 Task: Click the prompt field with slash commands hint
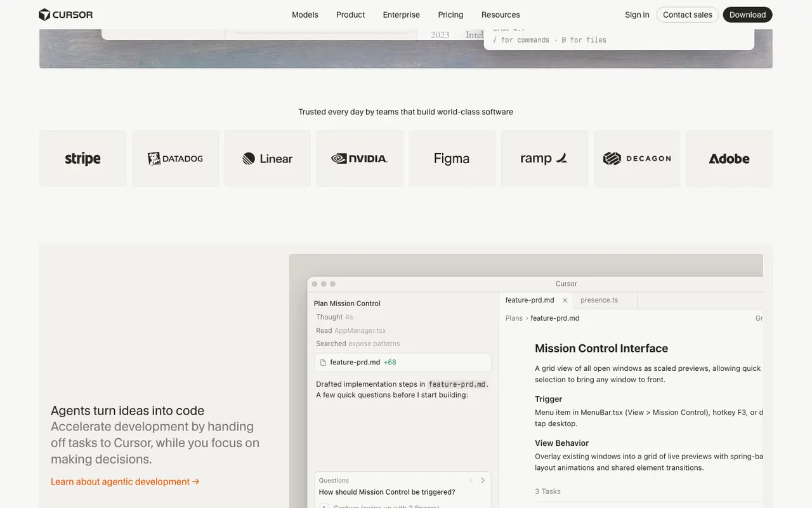(x=619, y=39)
